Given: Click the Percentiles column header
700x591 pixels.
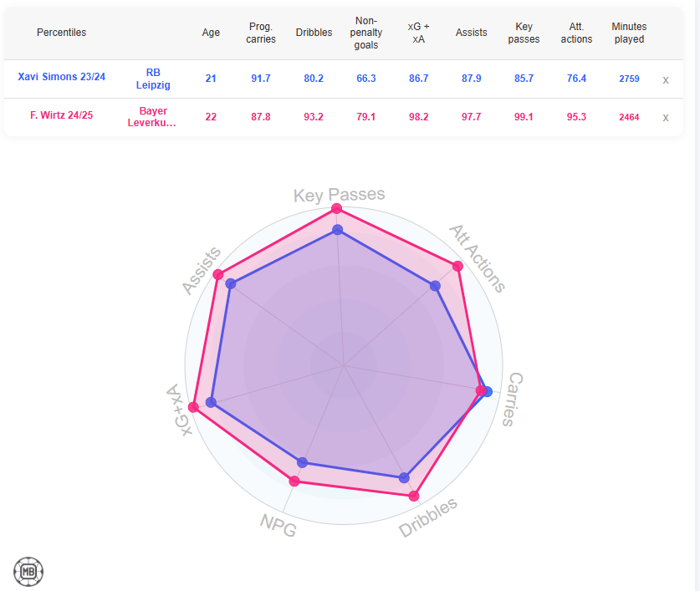Looking at the screenshot, I should point(62,33).
